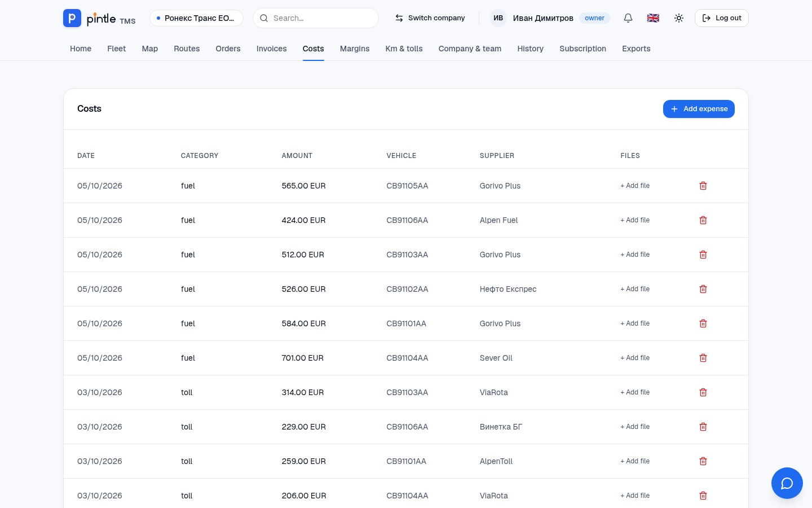Open the Subscription tab

point(583,49)
